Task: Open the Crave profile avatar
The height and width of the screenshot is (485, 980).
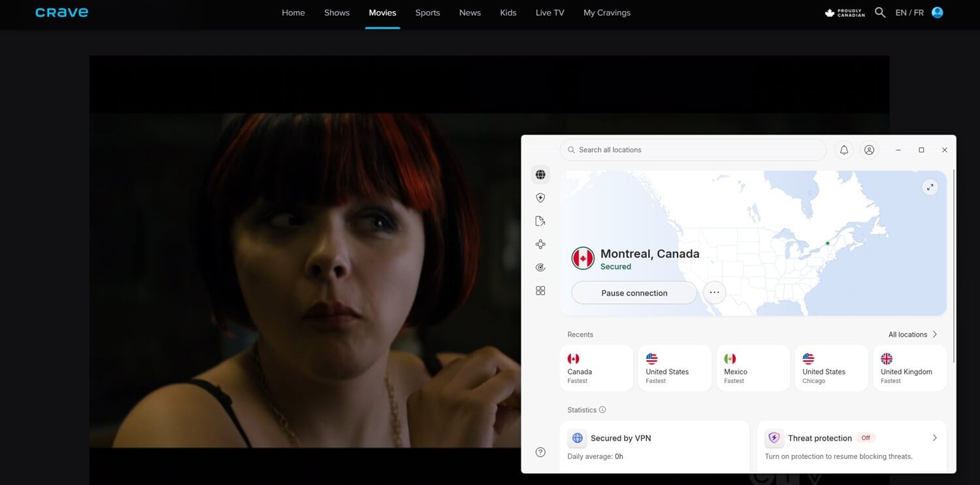Action: click(937, 12)
